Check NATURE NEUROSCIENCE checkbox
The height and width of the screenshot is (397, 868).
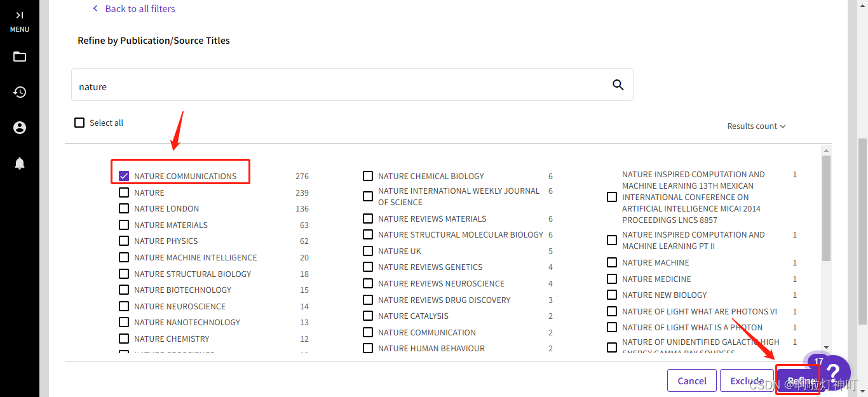(124, 306)
